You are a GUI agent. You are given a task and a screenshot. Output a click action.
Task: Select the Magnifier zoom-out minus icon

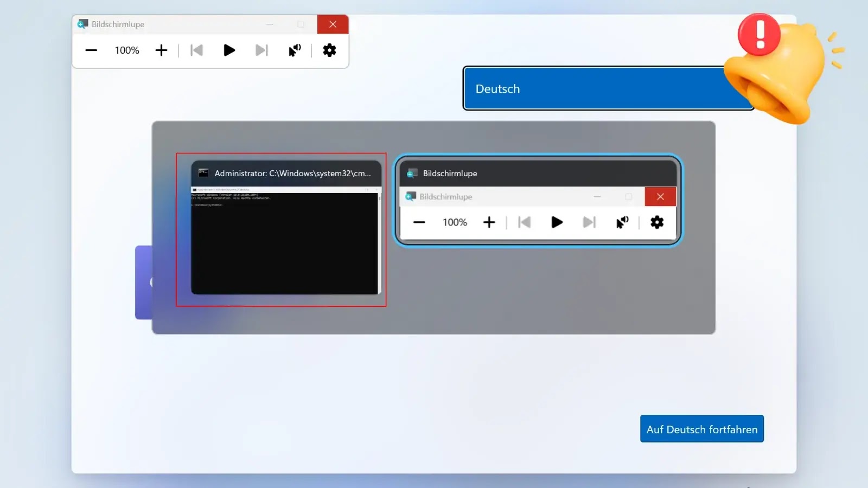[91, 50]
